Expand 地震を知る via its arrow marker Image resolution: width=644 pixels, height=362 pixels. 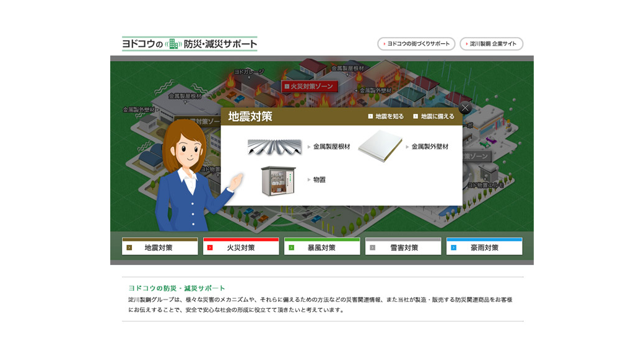tap(370, 115)
